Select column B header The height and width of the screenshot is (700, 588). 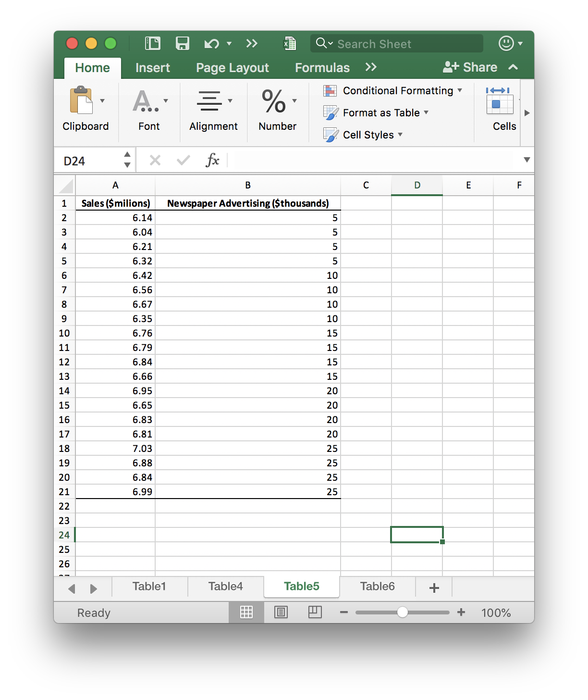point(248,185)
